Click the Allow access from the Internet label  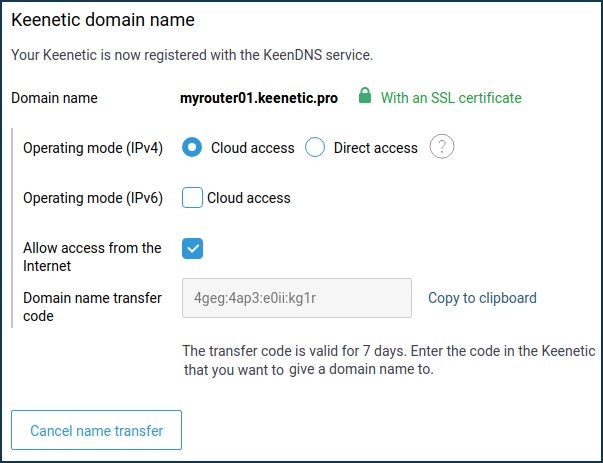tap(92, 257)
